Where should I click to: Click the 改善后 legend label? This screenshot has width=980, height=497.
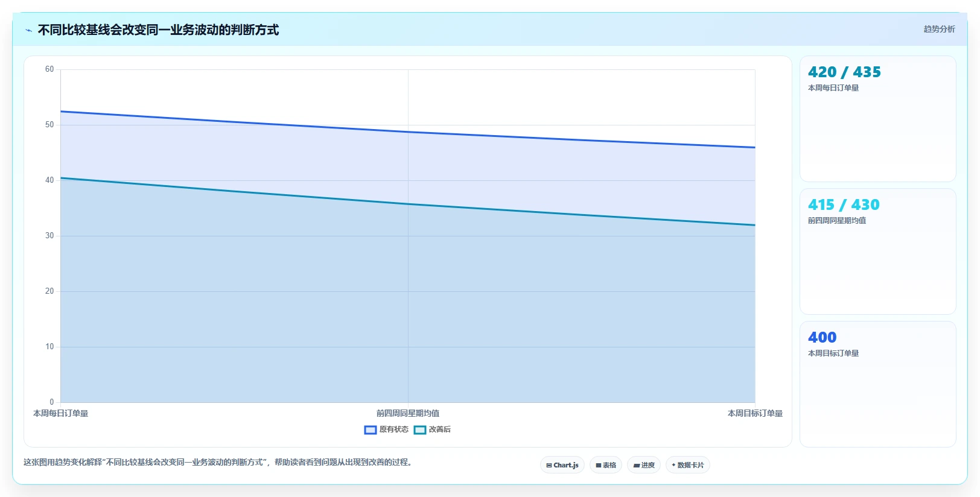point(440,429)
